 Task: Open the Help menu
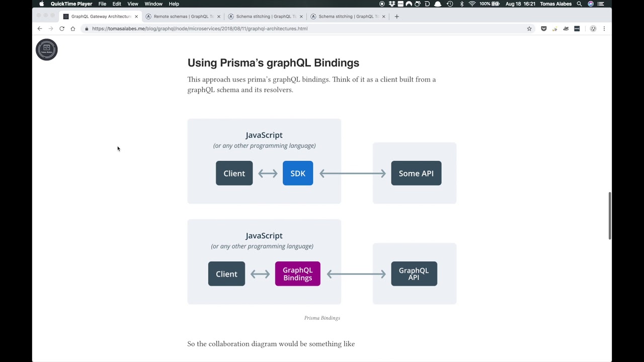pos(174,4)
